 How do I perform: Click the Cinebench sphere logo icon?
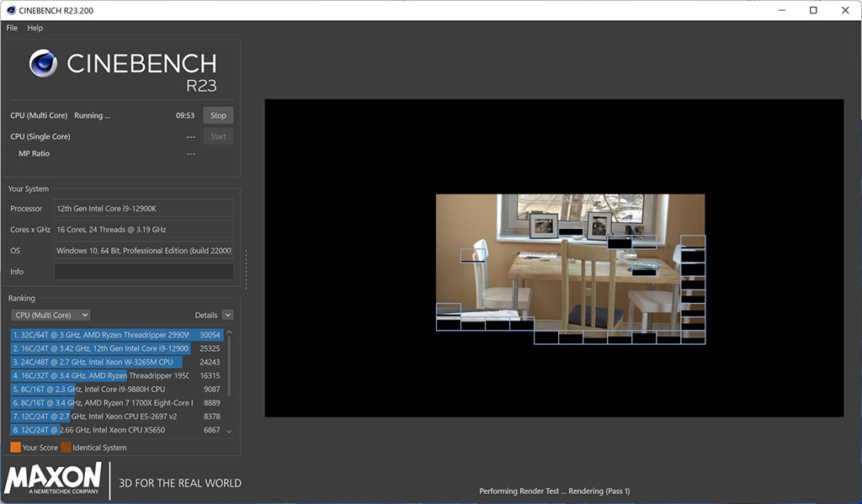click(x=43, y=64)
